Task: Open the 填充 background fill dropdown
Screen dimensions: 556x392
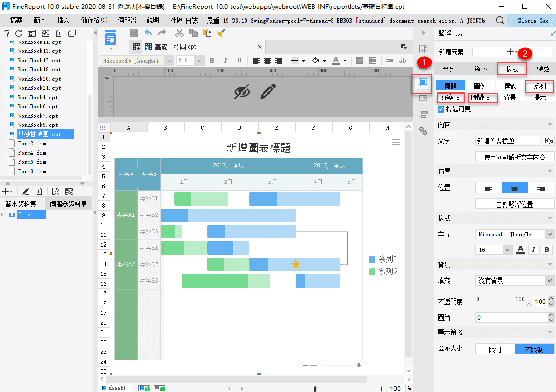Action: pos(550,281)
